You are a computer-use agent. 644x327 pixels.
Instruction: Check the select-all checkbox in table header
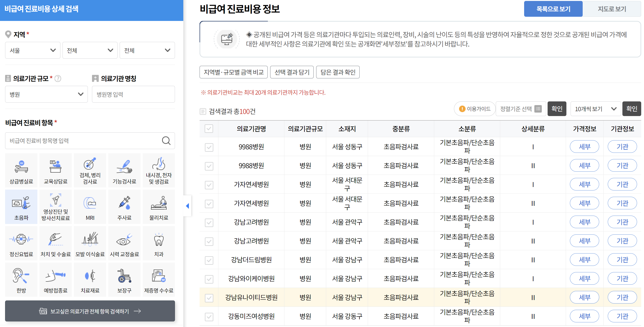pos(209,128)
